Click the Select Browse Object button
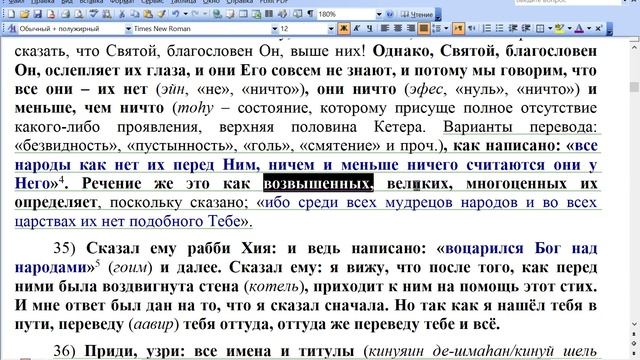This screenshot has width=640, height=360. coord(634,343)
